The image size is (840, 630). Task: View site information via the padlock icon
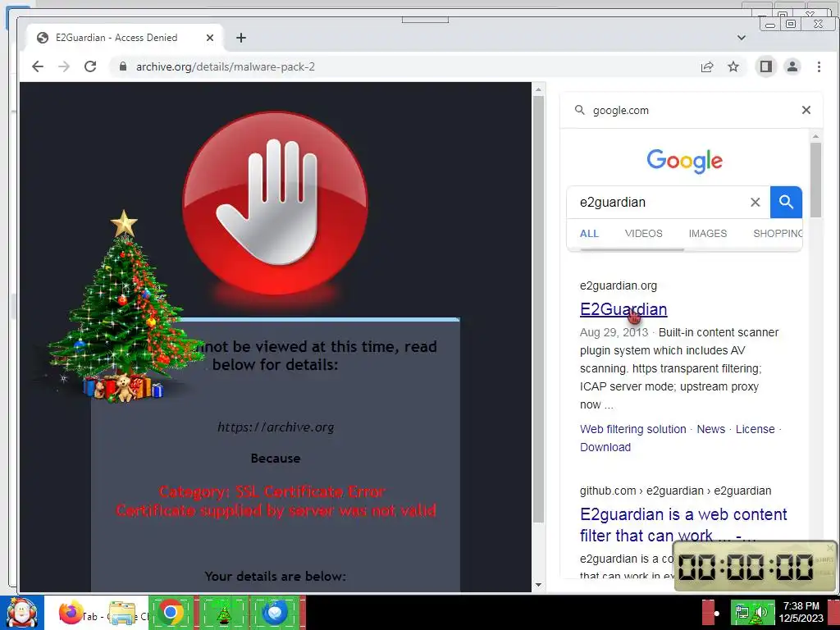123,66
